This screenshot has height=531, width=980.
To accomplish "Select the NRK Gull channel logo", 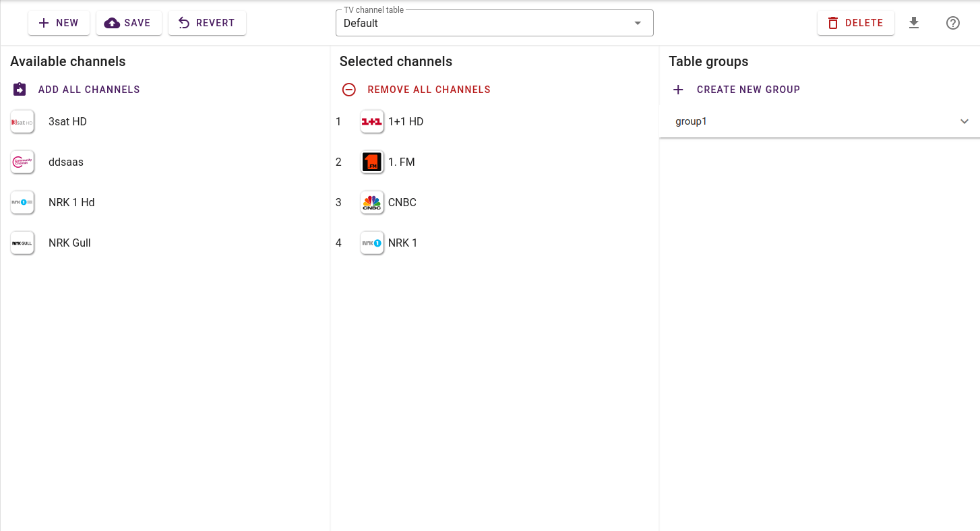I will [x=22, y=243].
